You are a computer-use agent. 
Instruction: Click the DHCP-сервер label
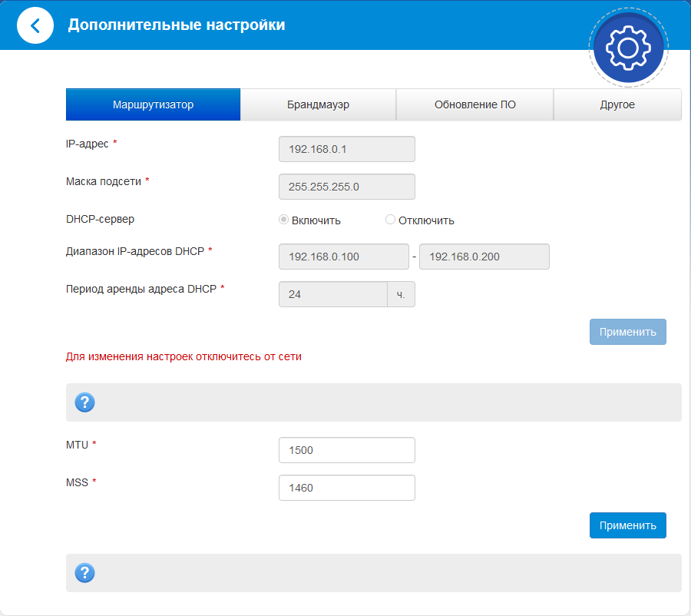tap(100, 219)
